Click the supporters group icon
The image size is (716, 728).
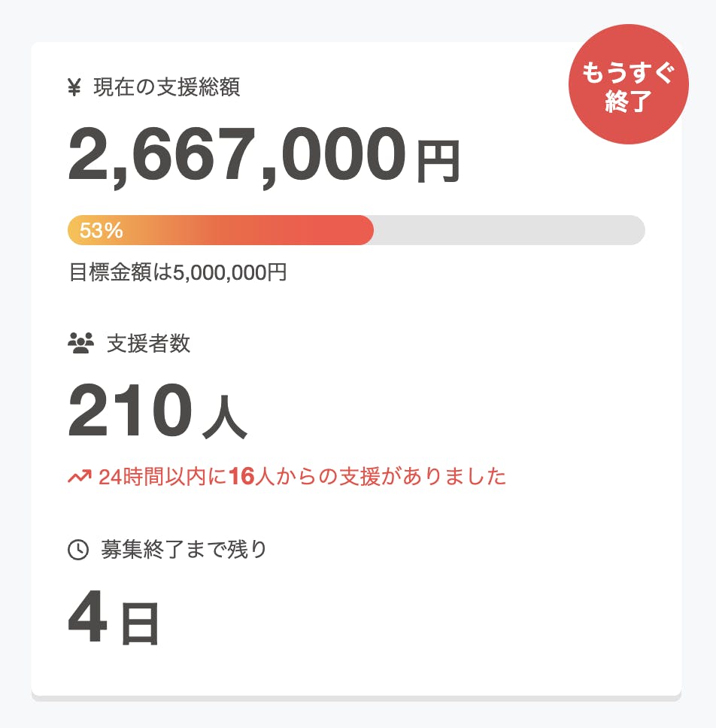click(x=80, y=344)
